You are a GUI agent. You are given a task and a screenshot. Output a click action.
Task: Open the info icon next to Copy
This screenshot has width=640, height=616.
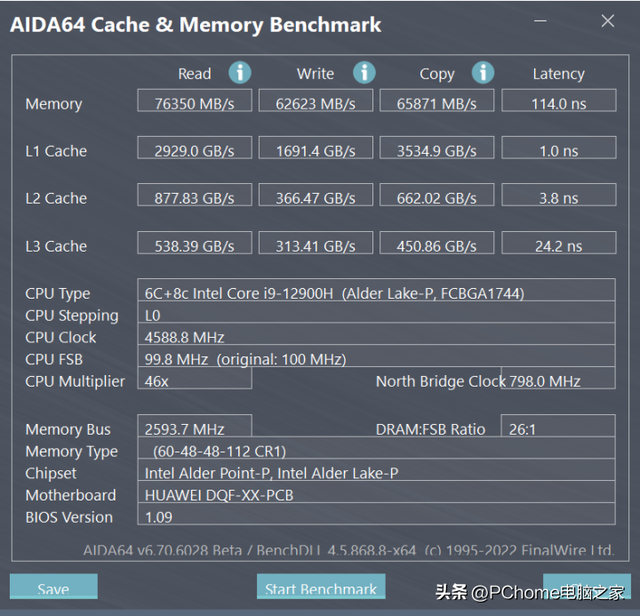click(x=483, y=72)
